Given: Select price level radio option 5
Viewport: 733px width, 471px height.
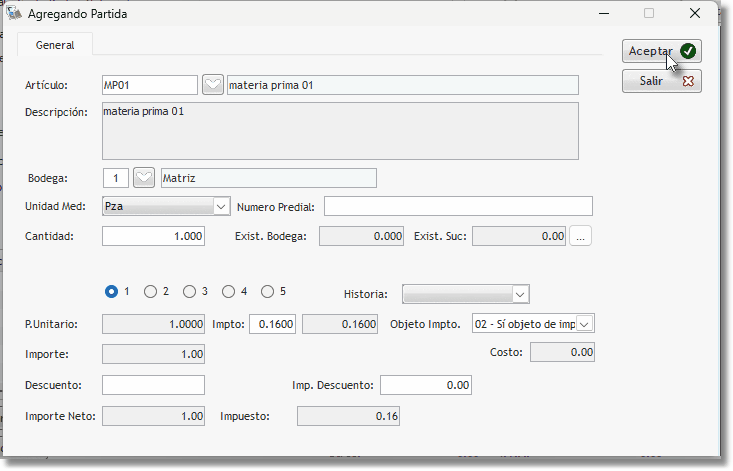Looking at the screenshot, I should (x=267, y=292).
